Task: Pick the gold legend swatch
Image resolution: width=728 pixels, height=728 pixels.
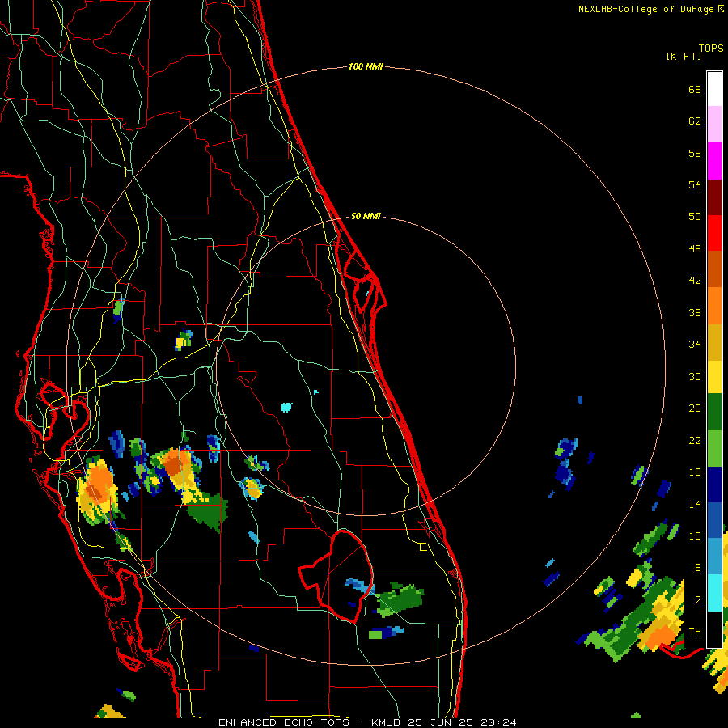Action: [714, 342]
